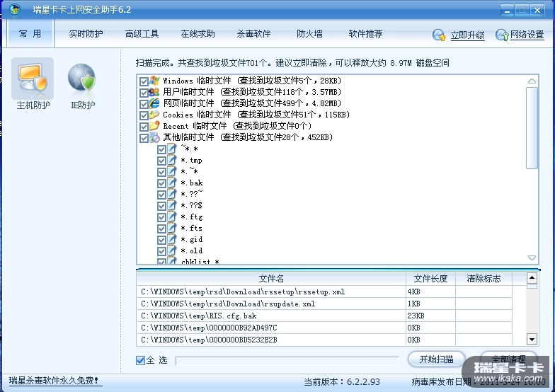Switch to the 常用 tab

(x=30, y=34)
